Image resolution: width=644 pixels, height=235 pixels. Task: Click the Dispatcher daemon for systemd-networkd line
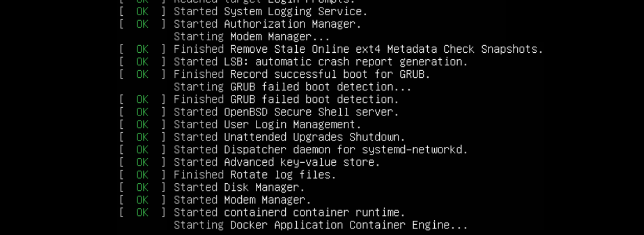[321, 149]
